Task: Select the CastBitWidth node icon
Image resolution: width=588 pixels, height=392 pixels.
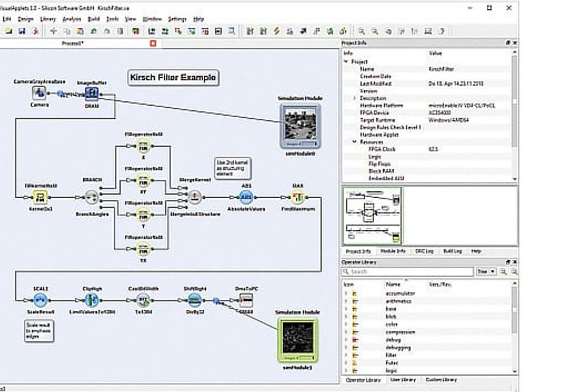Action: pyautogui.click(x=143, y=300)
